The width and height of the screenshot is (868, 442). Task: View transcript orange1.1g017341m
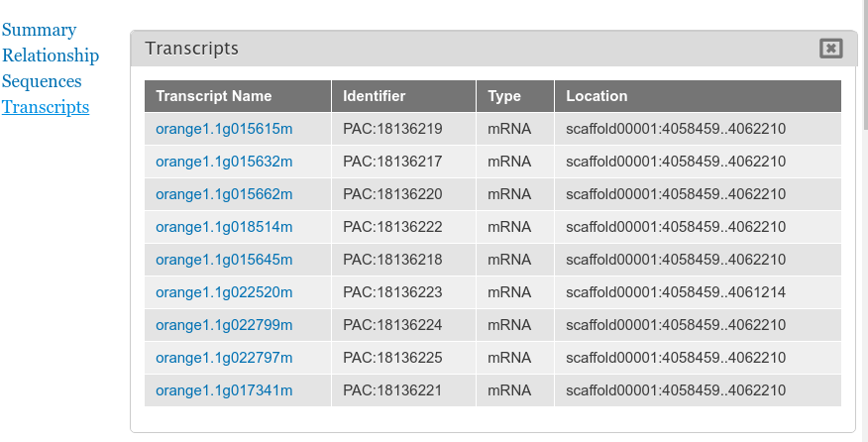[x=224, y=389]
